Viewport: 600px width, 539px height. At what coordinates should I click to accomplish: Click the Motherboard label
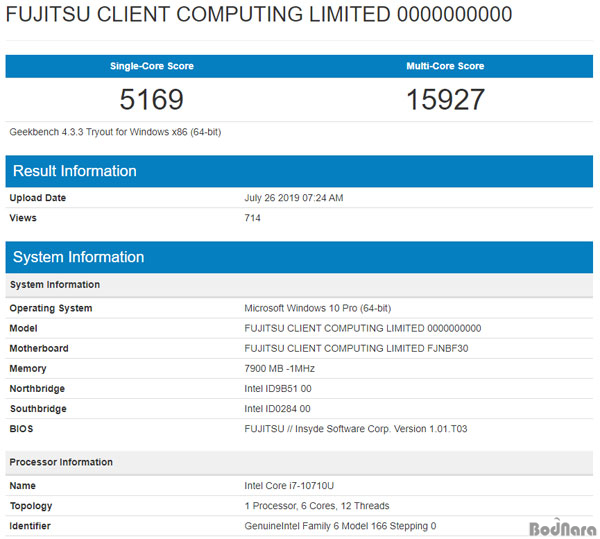39,348
